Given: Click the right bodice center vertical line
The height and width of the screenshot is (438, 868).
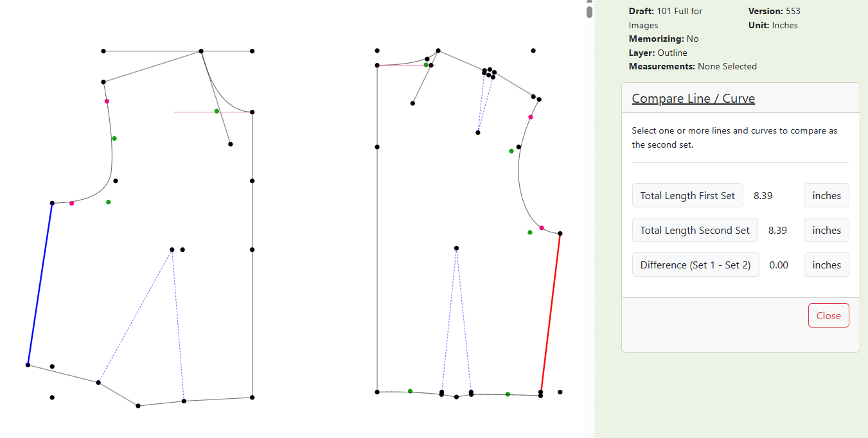Looking at the screenshot, I should [x=377, y=228].
